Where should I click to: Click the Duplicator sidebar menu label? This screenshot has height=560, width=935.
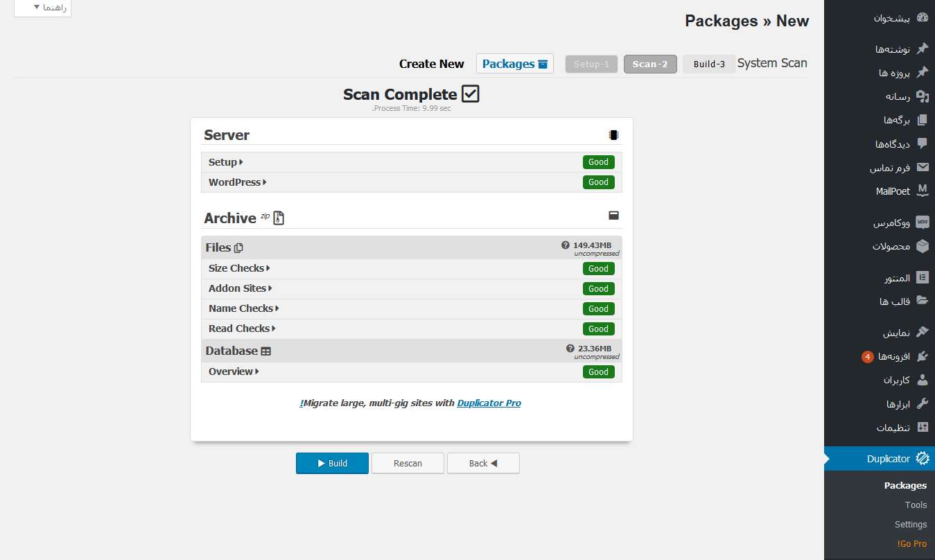pyautogui.click(x=888, y=459)
